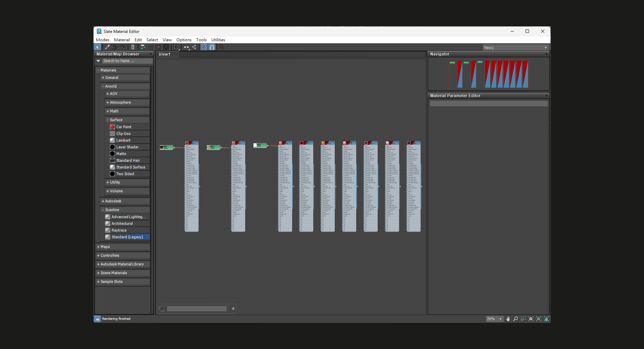
Task: Collapse the Scanline group
Action: 125,210
